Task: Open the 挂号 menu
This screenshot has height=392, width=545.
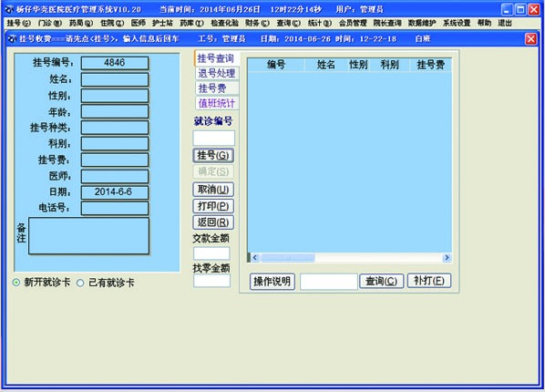Action: (19, 23)
